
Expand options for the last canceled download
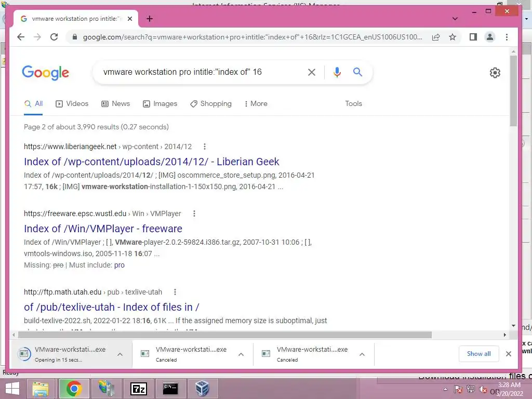[x=362, y=354]
